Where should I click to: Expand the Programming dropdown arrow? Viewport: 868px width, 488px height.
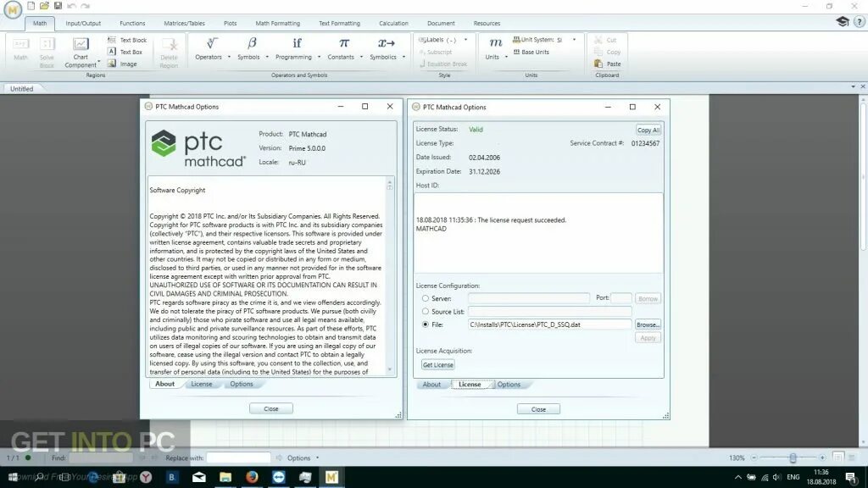(x=319, y=57)
